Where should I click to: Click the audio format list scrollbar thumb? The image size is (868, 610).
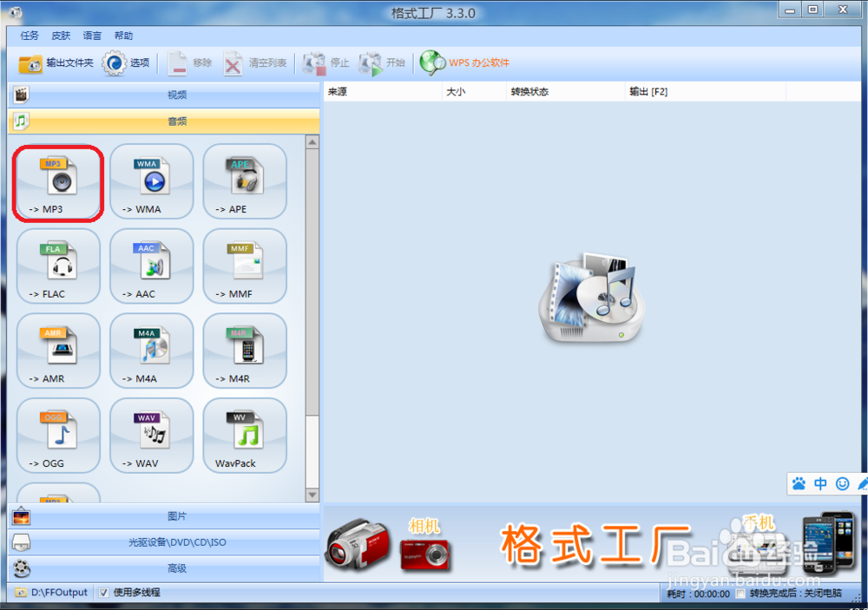[312, 282]
